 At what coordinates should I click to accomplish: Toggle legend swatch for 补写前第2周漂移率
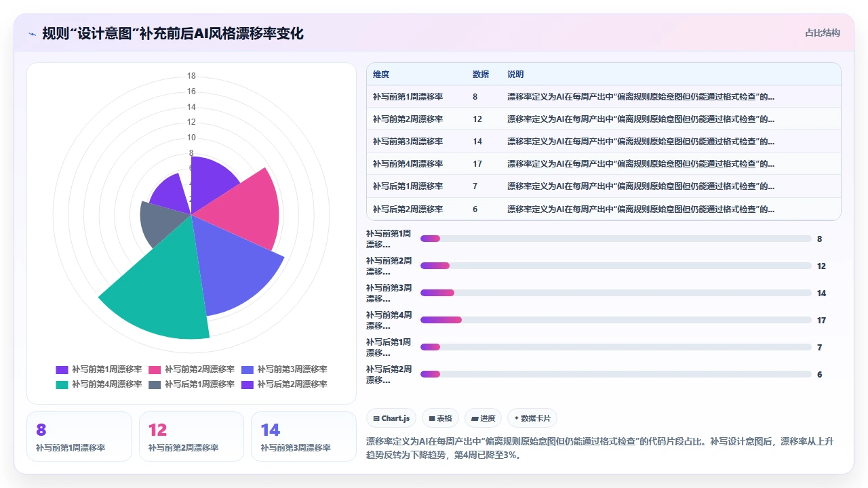click(154, 369)
